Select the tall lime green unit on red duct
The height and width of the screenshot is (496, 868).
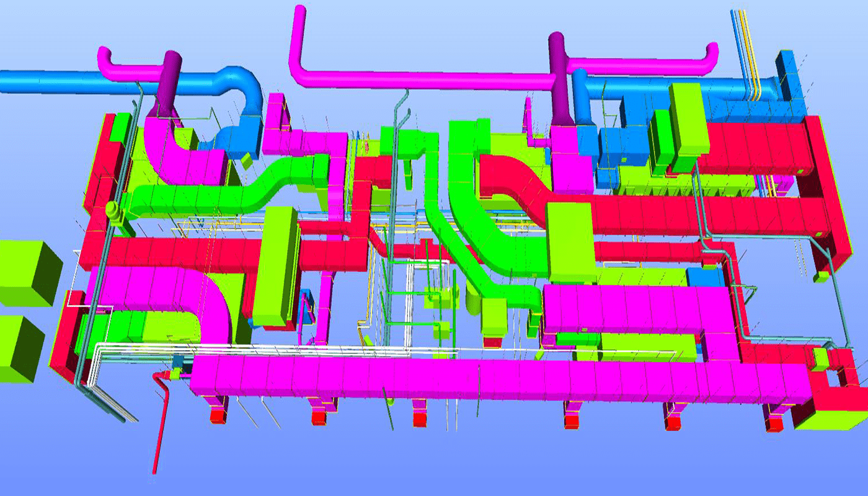click(x=276, y=267)
